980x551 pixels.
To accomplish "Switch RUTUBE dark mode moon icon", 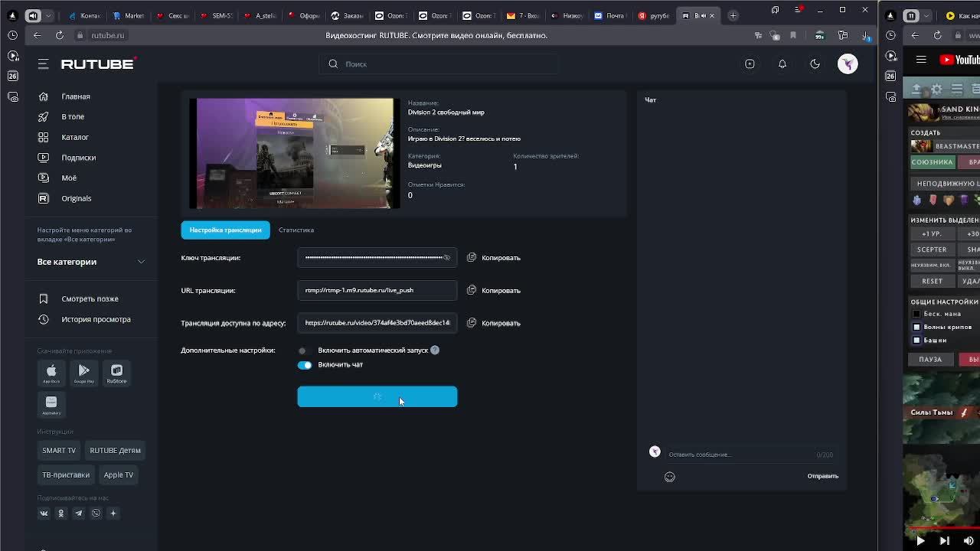I will click(x=815, y=64).
